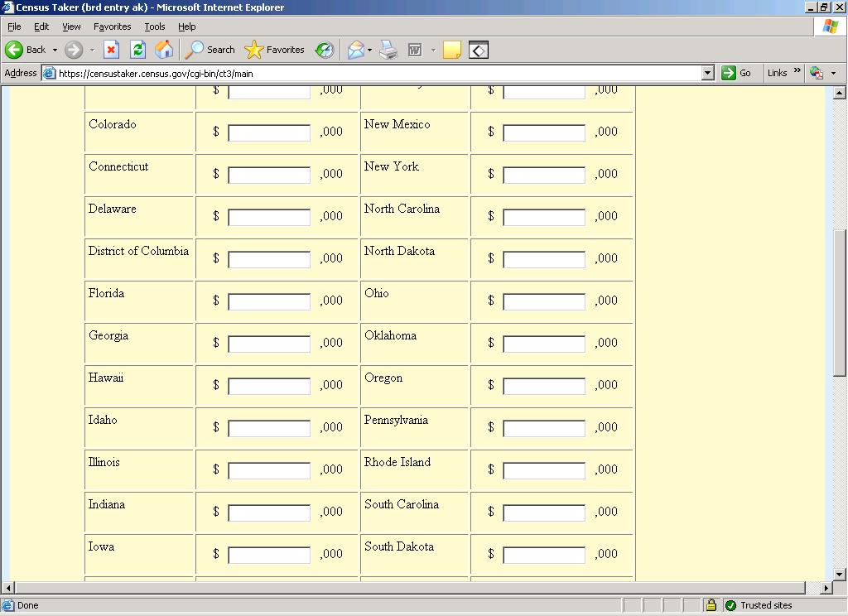
Task: Click the North Carolina amount field
Action: 544,217
